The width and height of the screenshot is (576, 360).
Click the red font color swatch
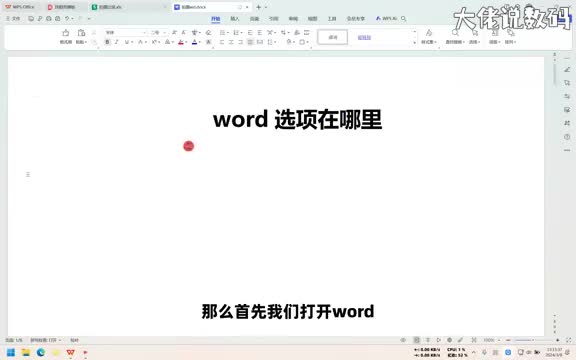181,42
